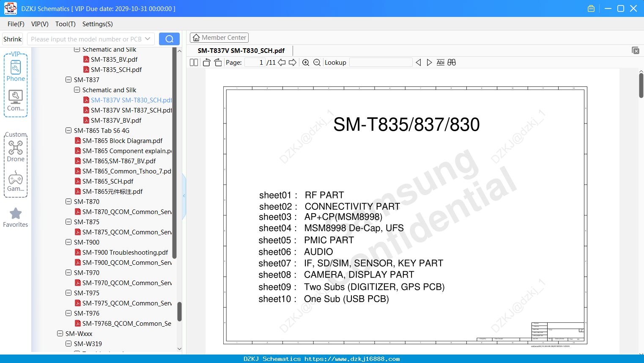
Task: Collapse the Schematic and Silk folder under SM-T837
Action: click(77, 90)
